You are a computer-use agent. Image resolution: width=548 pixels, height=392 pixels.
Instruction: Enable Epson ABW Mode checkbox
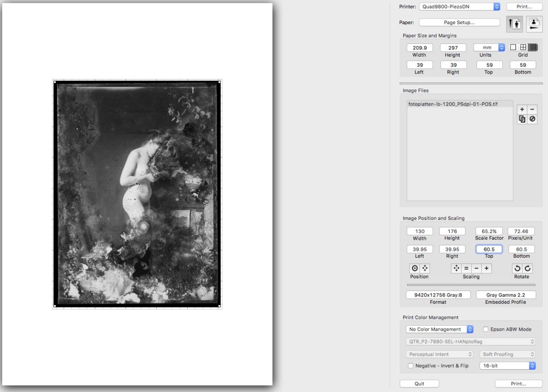pyautogui.click(x=486, y=329)
